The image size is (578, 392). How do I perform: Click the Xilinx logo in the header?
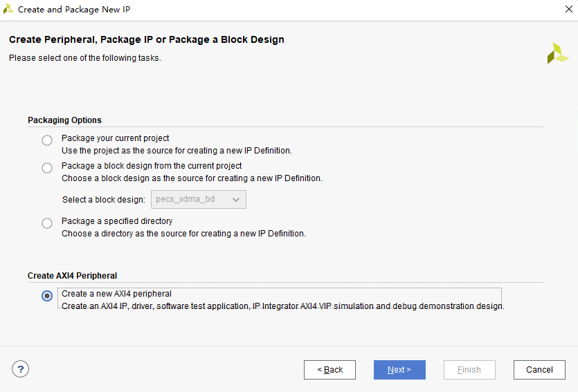pyautogui.click(x=557, y=53)
